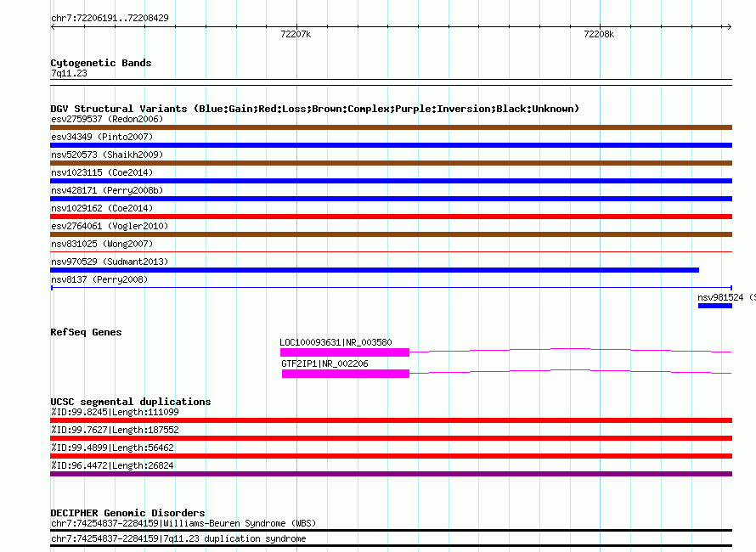The image size is (756, 552).
Task: Select the blue bar under esv34349
Action: point(391,145)
